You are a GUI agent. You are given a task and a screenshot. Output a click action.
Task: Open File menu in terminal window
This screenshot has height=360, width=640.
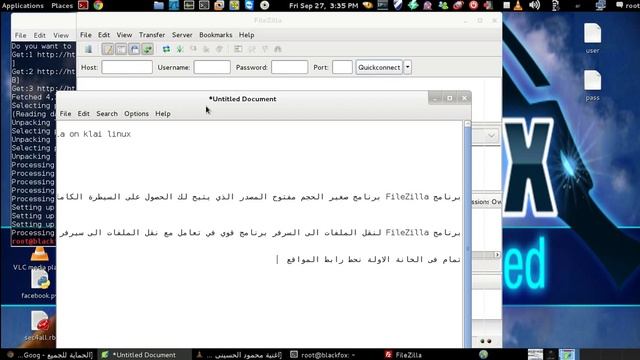(x=20, y=36)
